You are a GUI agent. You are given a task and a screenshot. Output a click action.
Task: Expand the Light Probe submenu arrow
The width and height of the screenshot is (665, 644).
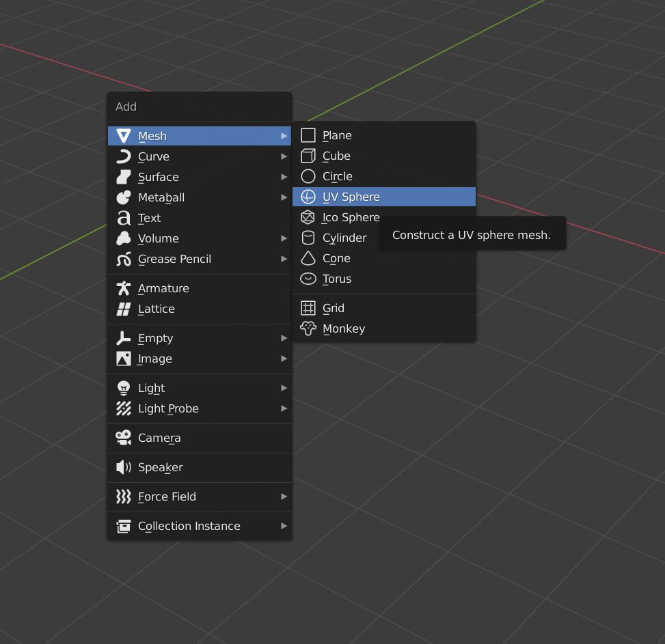(x=284, y=408)
